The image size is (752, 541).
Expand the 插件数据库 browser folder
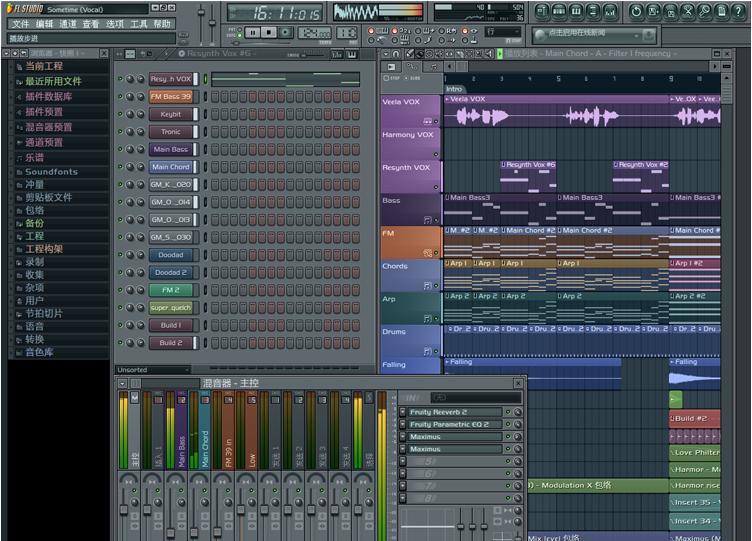click(48, 96)
